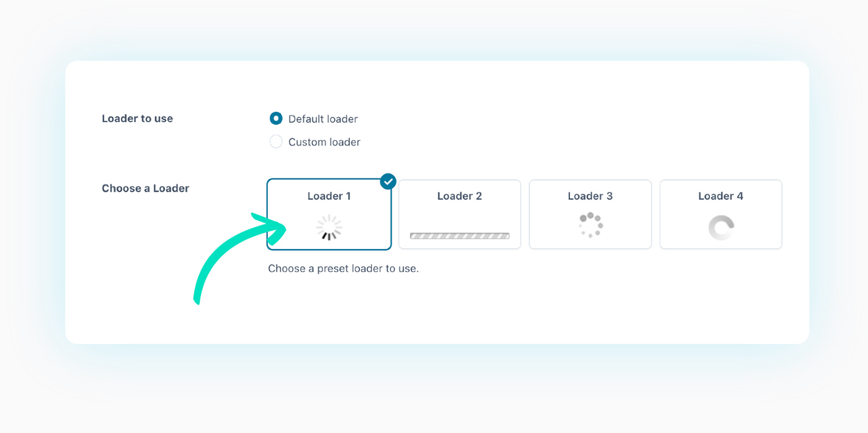Choose the "Loader 2" card title
The width and height of the screenshot is (868, 433).
(459, 196)
